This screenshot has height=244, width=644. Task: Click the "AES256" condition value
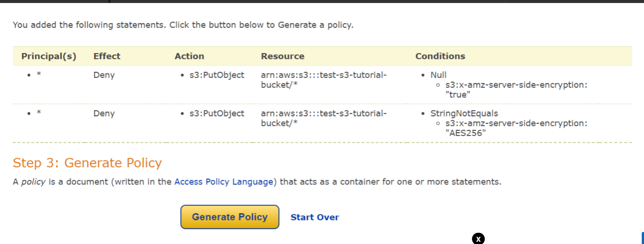[465, 133]
